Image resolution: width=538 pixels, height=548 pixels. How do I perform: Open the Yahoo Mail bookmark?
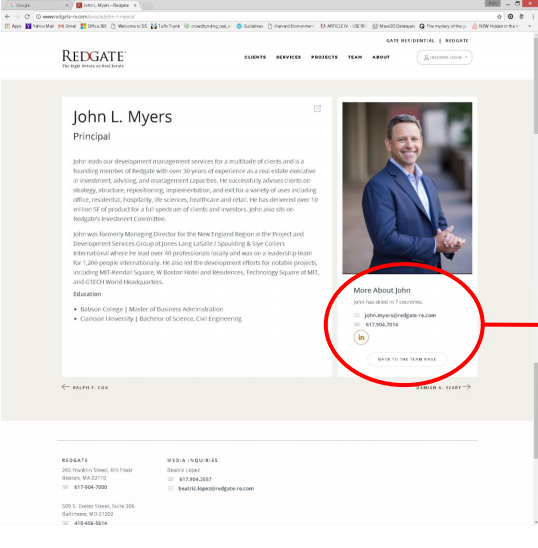coord(40,26)
